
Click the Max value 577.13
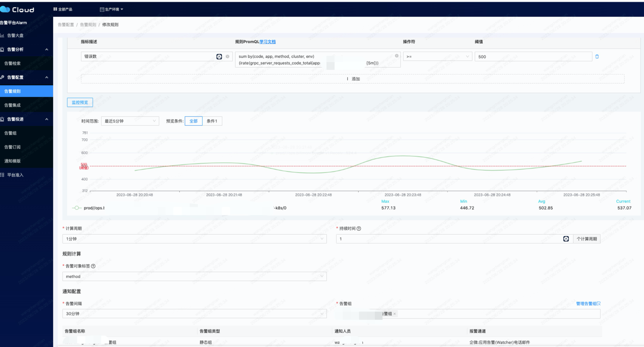tap(388, 208)
